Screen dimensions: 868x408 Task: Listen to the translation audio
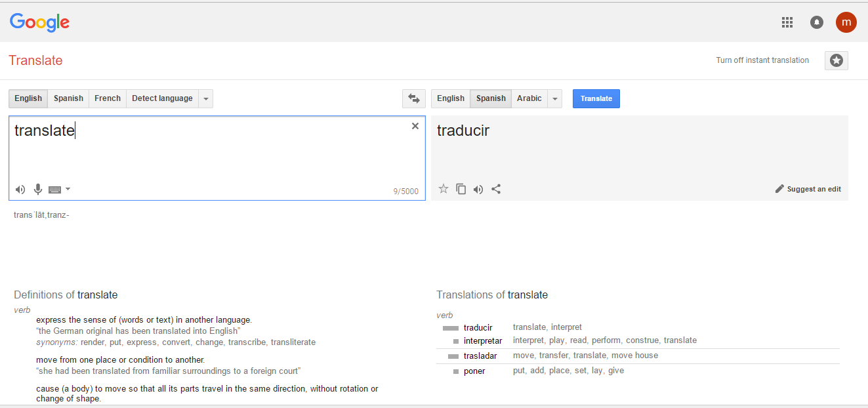pyautogui.click(x=478, y=190)
